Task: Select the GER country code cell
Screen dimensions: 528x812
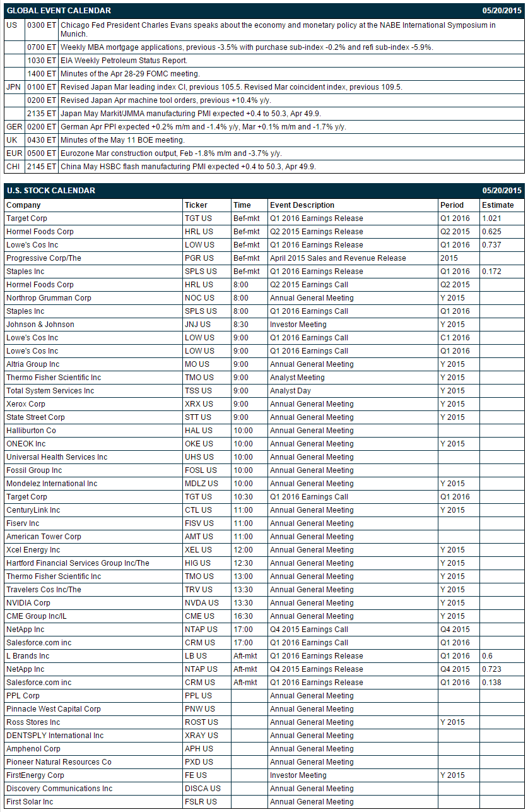Action: [15, 127]
